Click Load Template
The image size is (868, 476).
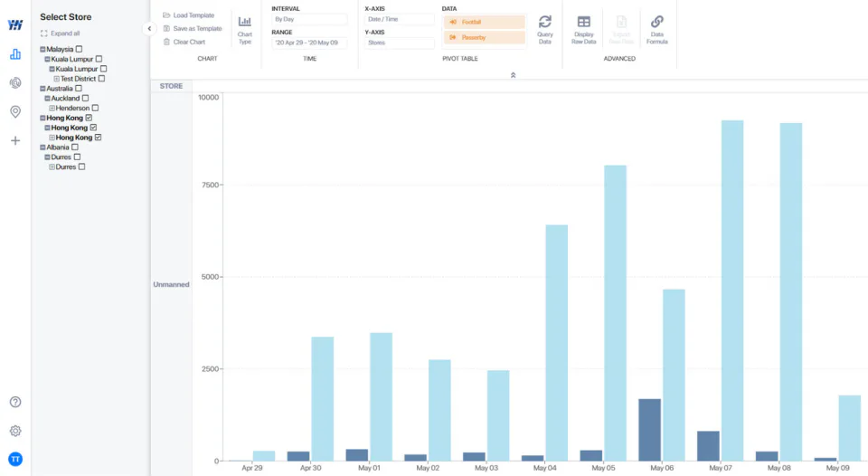pyautogui.click(x=189, y=15)
